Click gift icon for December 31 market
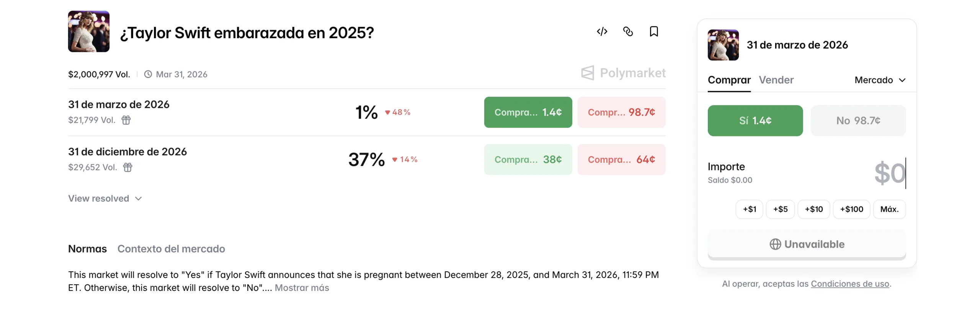Image resolution: width=980 pixels, height=310 pixels. (127, 167)
